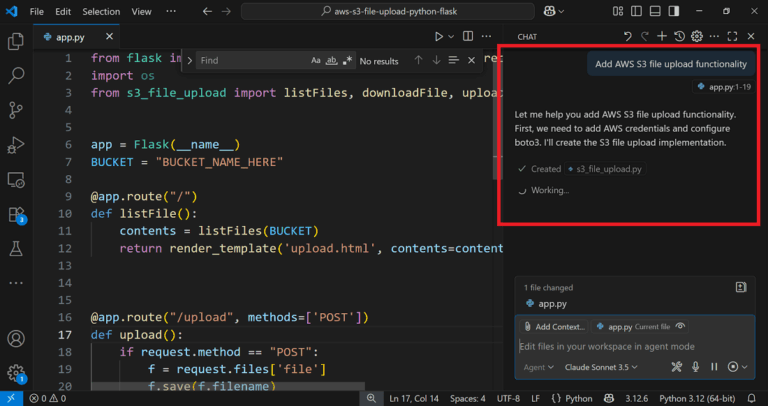Open the Claude Sonnet 3.5 model picker
The width and height of the screenshot is (768, 406).
tap(601, 367)
